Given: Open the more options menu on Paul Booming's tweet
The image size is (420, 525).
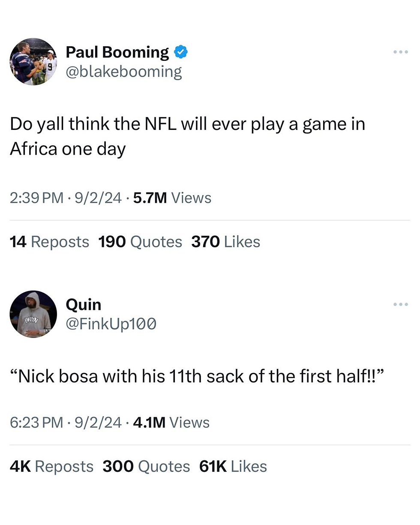Looking at the screenshot, I should pyautogui.click(x=400, y=52).
